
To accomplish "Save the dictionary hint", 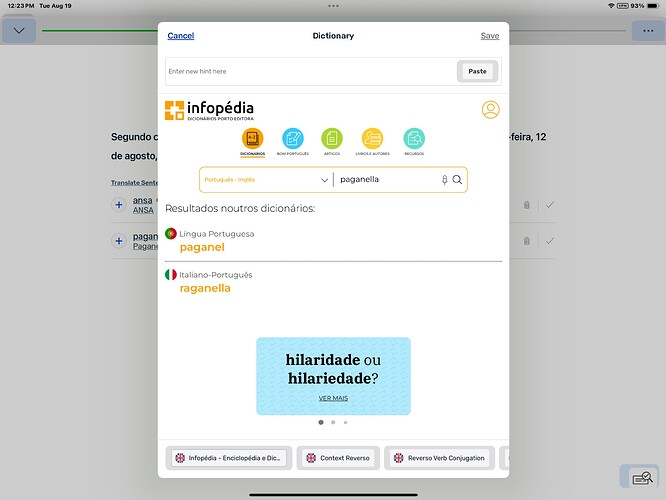I will point(490,36).
